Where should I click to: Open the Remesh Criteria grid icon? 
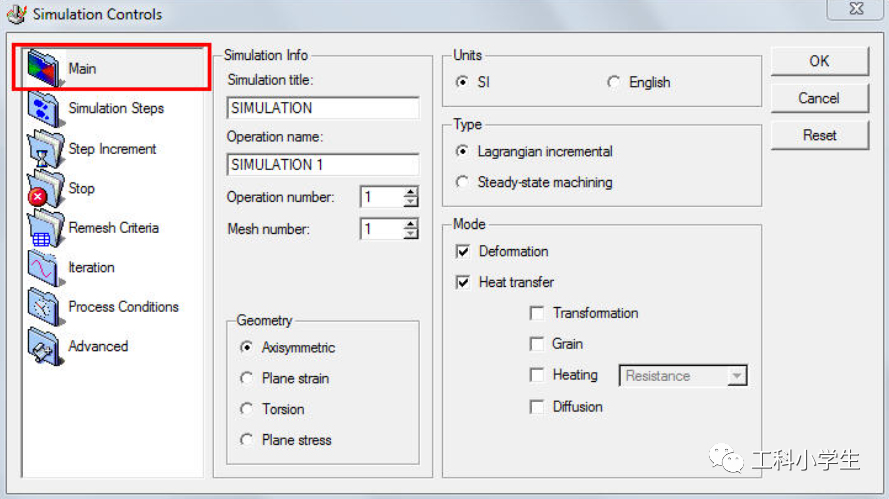pyautogui.click(x=44, y=228)
